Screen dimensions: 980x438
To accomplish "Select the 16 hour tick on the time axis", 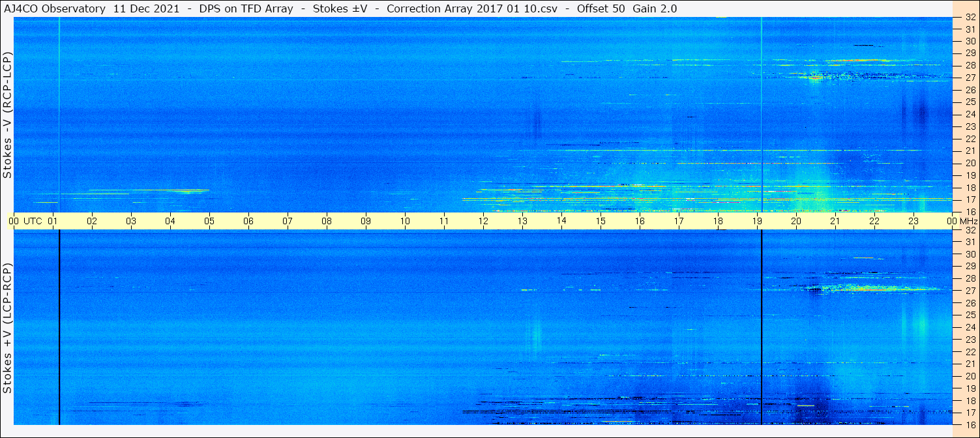I will pyautogui.click(x=640, y=221).
